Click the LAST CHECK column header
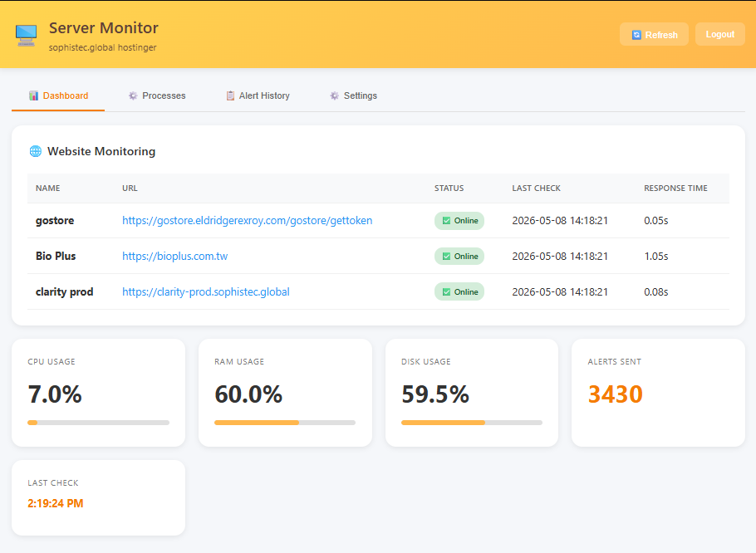The width and height of the screenshot is (756, 553). (536, 188)
